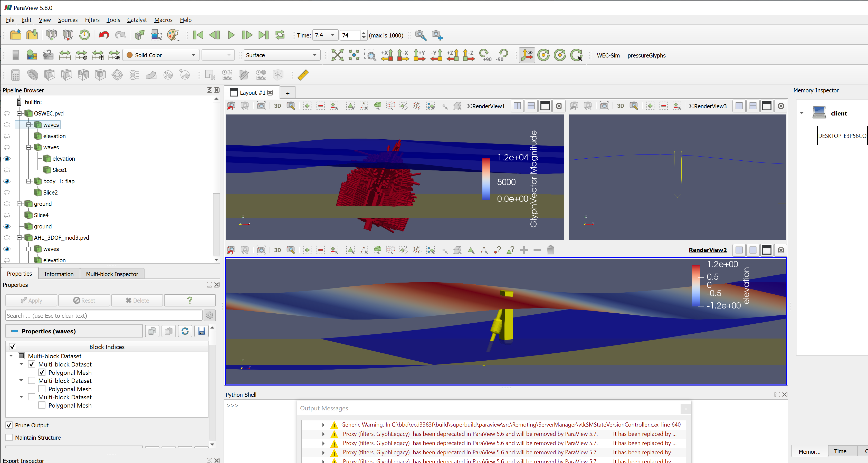Uncheck the Prune Output option
The width and height of the screenshot is (868, 463).
(x=9, y=425)
